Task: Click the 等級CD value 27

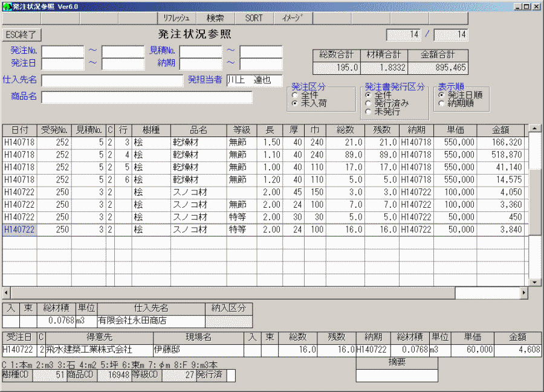Action: (x=179, y=375)
